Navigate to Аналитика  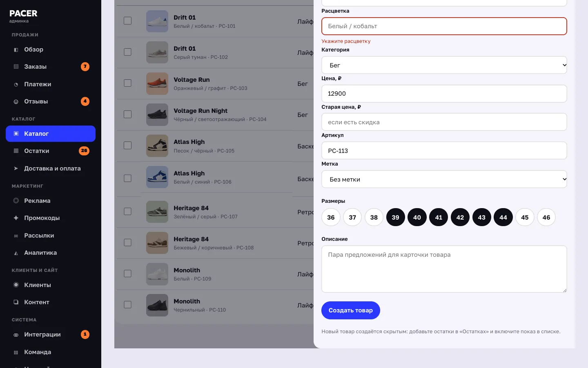tap(51, 253)
